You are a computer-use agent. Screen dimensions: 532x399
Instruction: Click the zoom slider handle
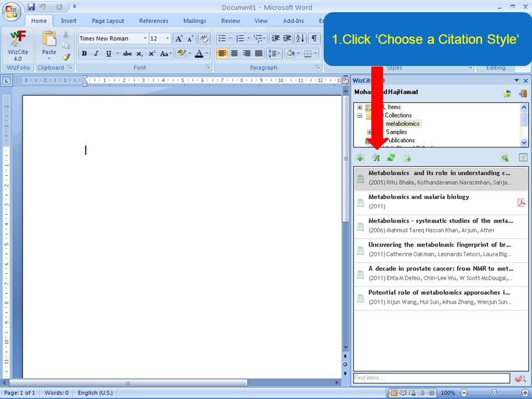pos(494,392)
